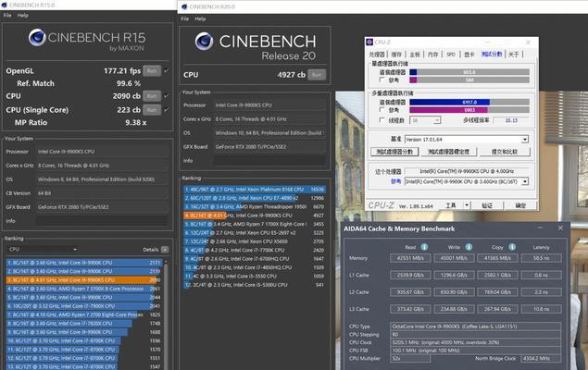Click the multi-thread reference bar 5903

pos(469,110)
